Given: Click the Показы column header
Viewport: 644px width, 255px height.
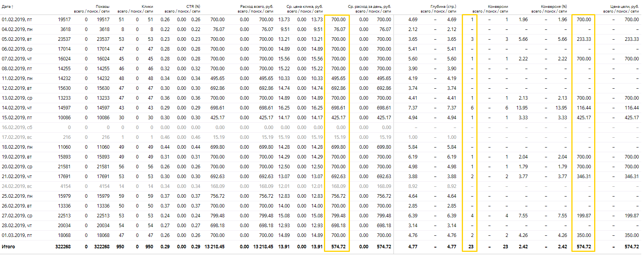Looking at the screenshot, I should click(x=102, y=7).
